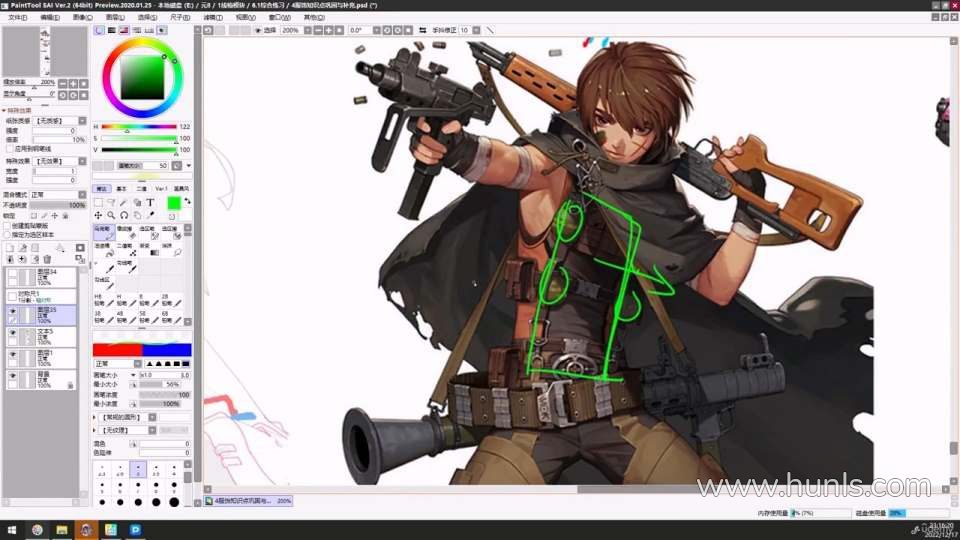Select the sharpest triangular brush tip shape
The height and width of the screenshot is (540, 960).
click(x=149, y=364)
